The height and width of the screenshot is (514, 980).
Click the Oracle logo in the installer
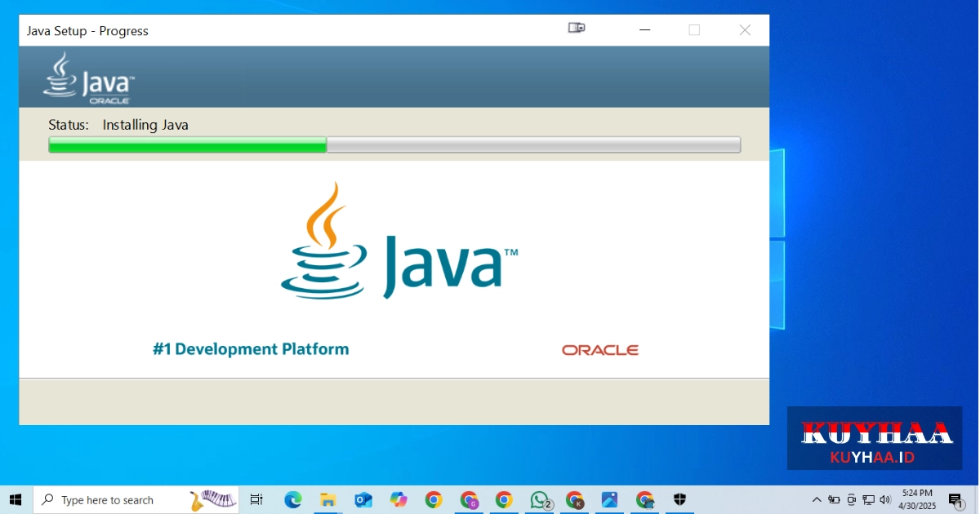600,349
